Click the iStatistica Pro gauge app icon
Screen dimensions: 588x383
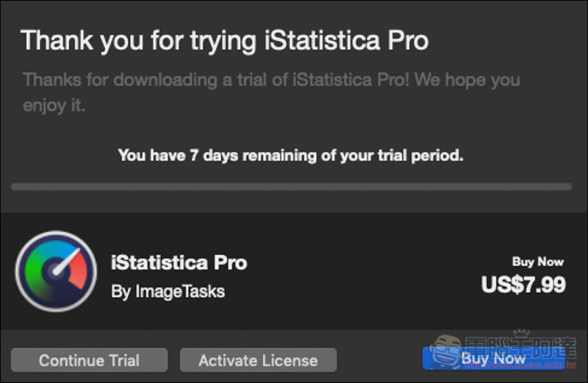click(56, 271)
